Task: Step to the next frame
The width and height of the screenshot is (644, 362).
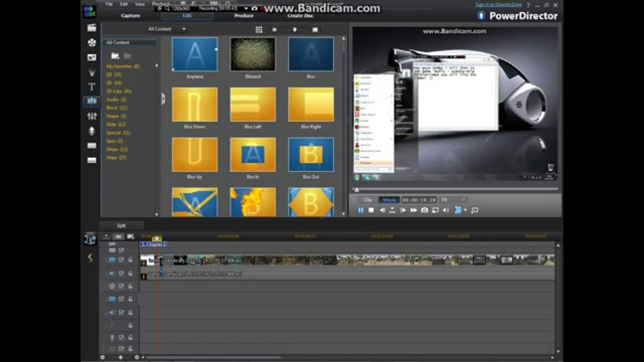Action: pyautogui.click(x=403, y=210)
